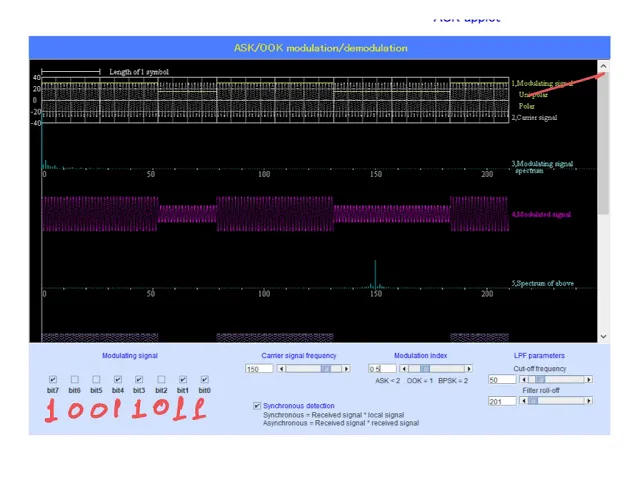
Task: Click the '3,Modulating signal spectrum' label
Action: 542,167
